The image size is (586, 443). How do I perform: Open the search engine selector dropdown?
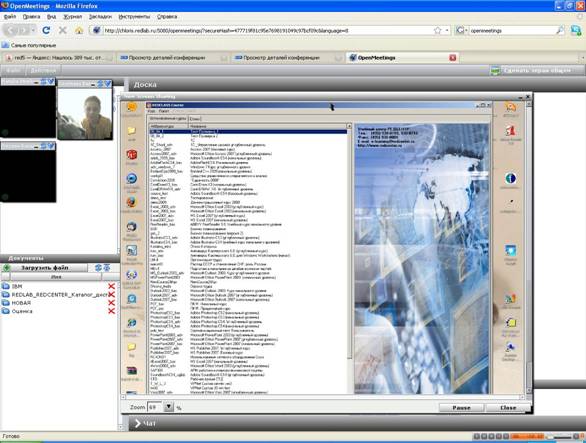[x=462, y=31]
